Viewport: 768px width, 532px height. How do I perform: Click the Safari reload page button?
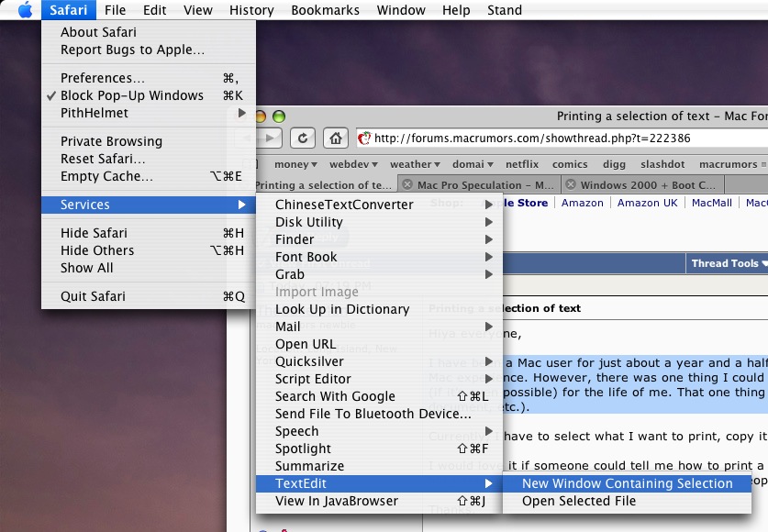click(x=302, y=139)
